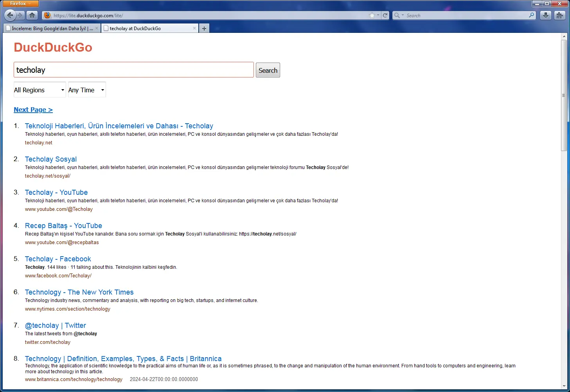570x392 pixels.
Task: Minimize the Firefox window
Action: pyautogui.click(x=537, y=4)
